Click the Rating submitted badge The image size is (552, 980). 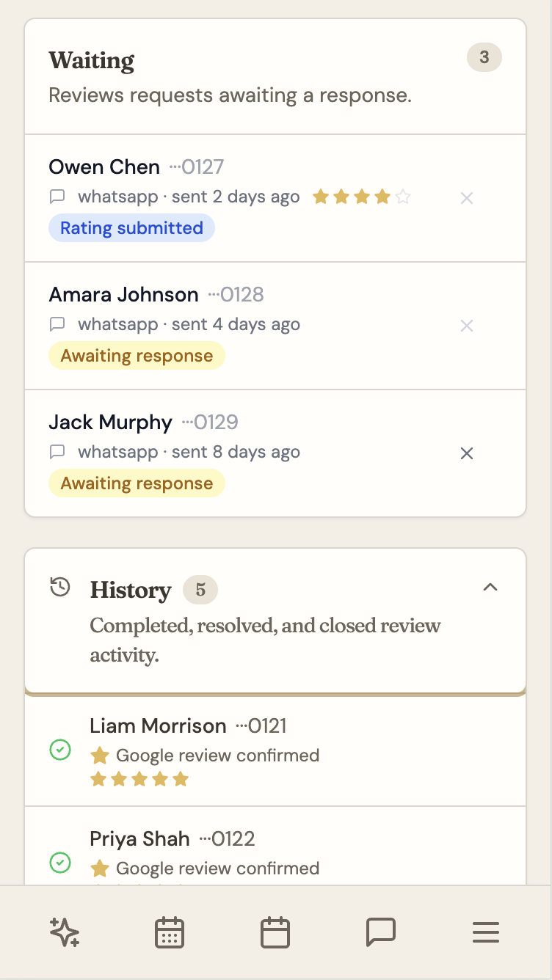click(x=131, y=228)
